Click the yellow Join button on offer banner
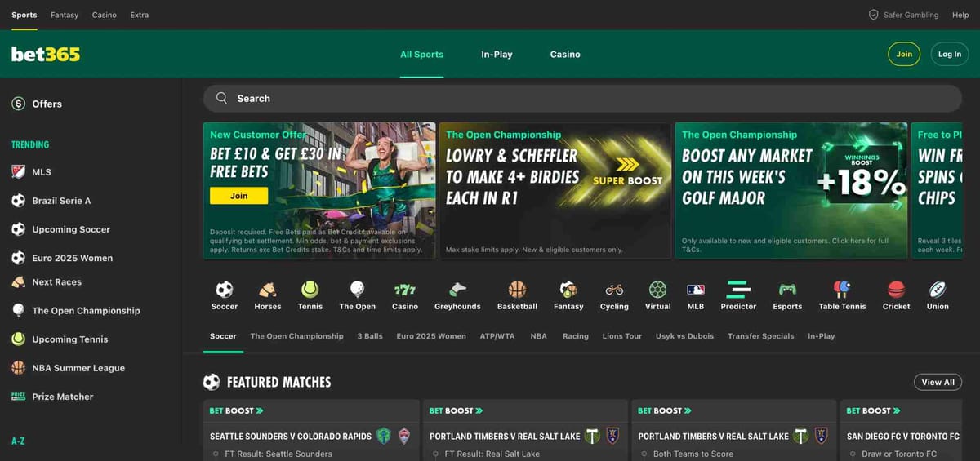980x461 pixels. [x=238, y=196]
